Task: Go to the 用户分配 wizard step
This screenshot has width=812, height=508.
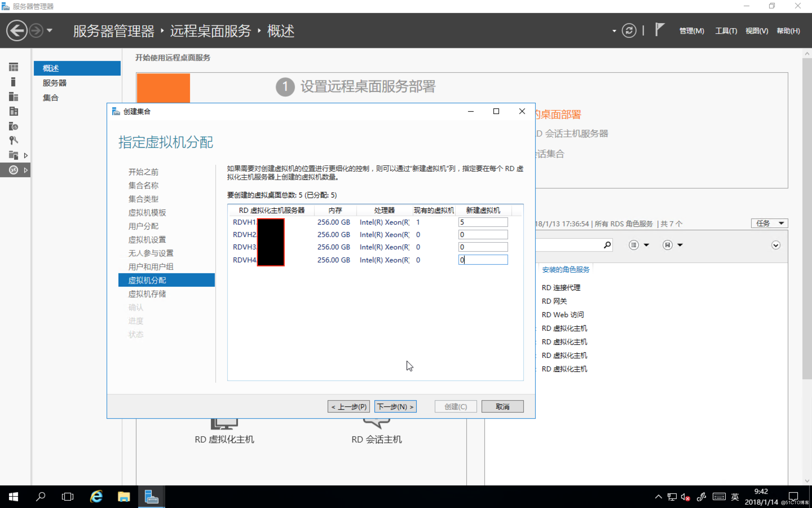Action: (x=143, y=226)
